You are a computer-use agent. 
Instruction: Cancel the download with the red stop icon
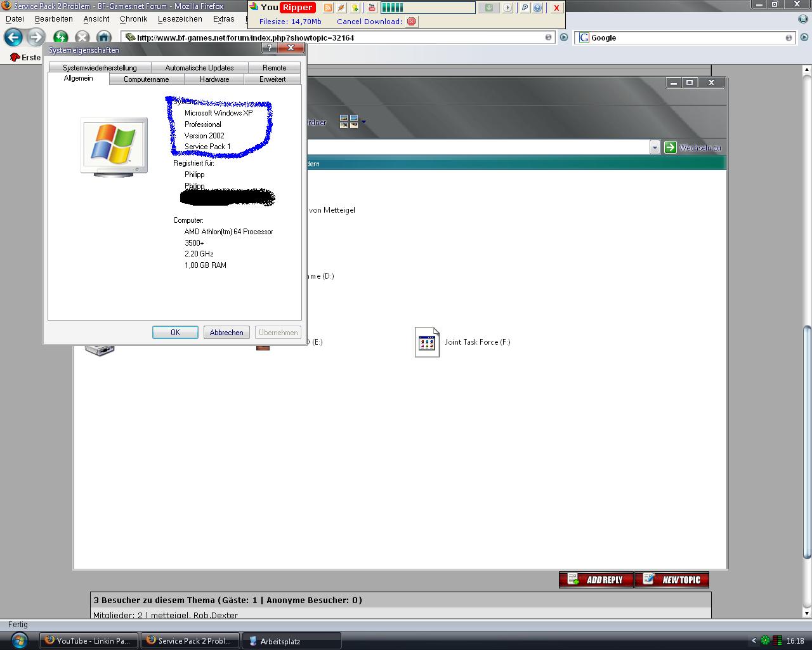(412, 22)
